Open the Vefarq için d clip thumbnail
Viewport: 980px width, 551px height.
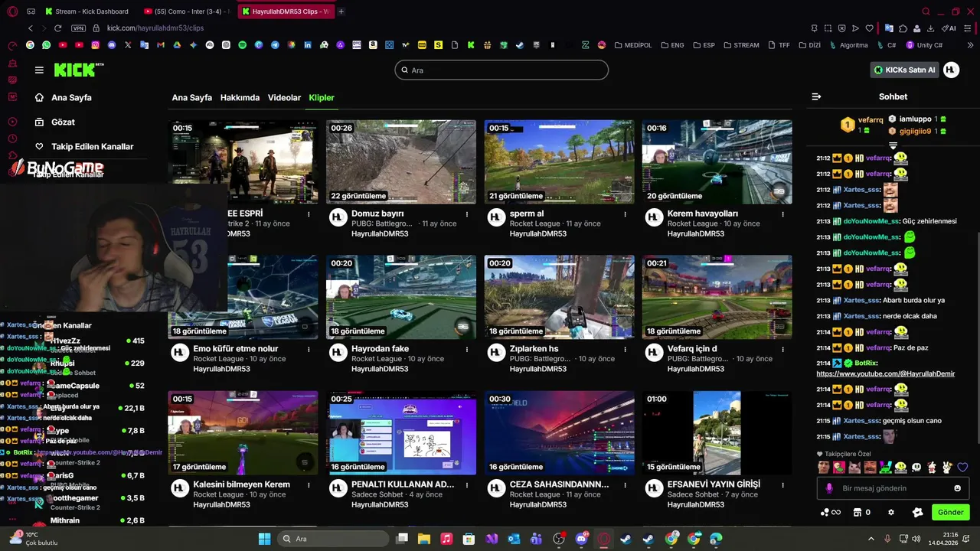coord(717,297)
